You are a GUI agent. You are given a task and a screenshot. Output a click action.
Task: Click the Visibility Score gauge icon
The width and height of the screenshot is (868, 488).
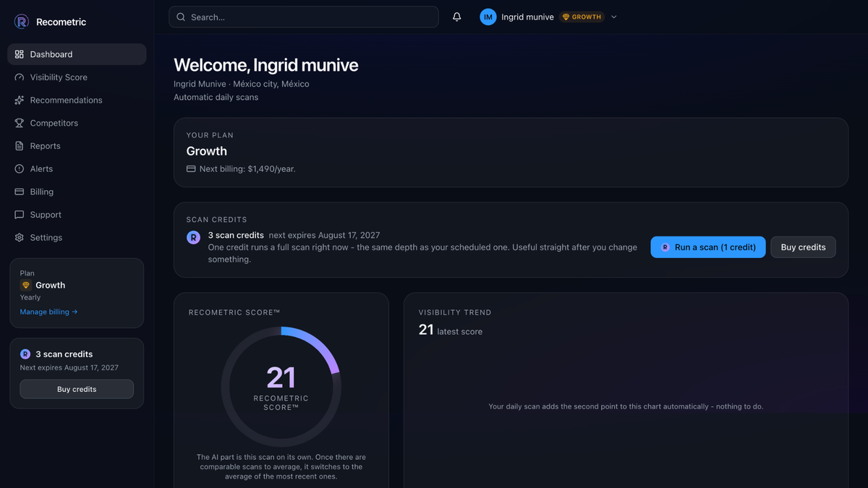[20, 77]
